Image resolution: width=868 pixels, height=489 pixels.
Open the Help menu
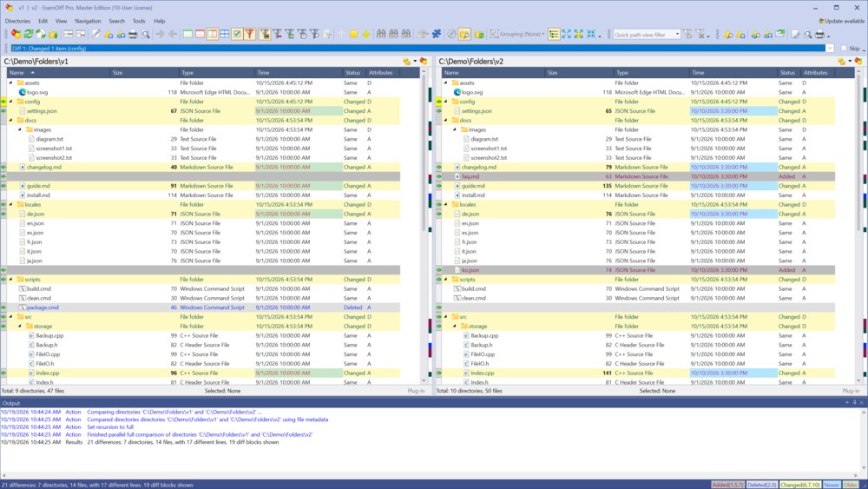[x=160, y=21]
